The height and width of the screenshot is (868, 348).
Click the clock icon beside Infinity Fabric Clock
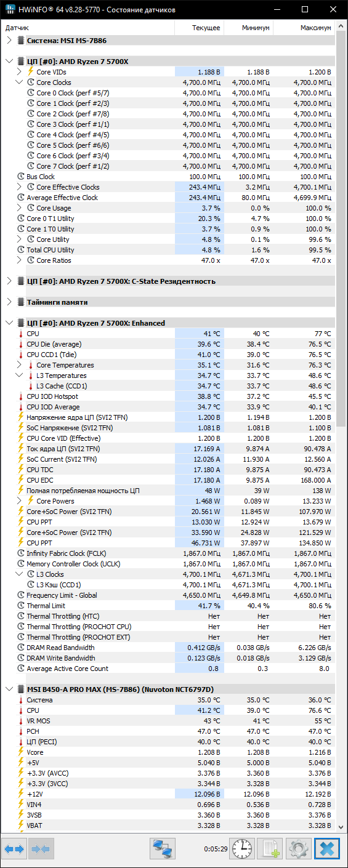21,553
